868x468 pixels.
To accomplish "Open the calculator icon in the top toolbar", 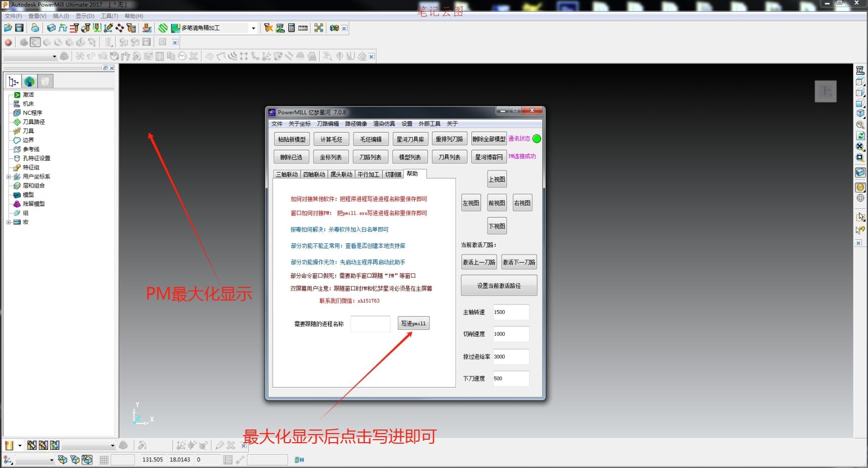I will coord(291,28).
